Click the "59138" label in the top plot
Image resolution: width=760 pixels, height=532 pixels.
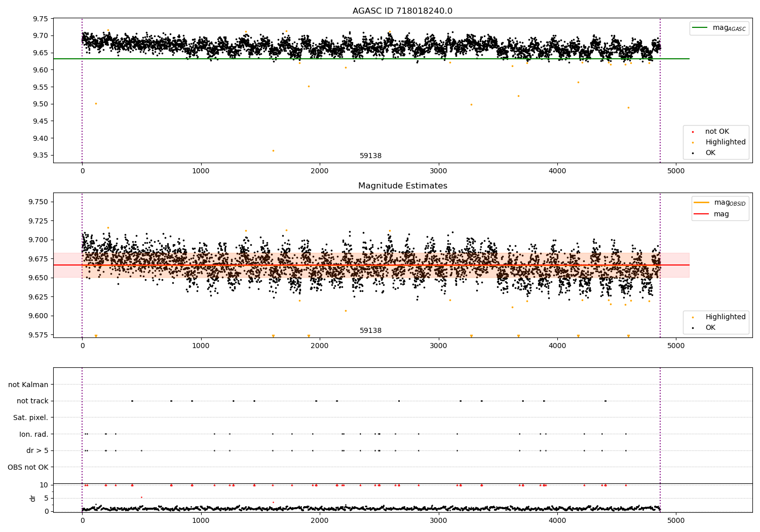pos(370,156)
